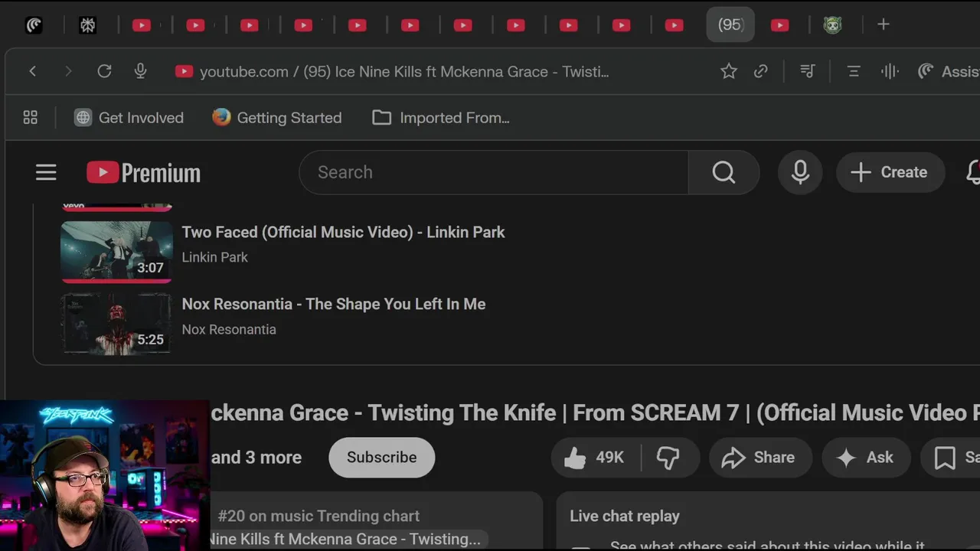
Task: Switch to the green monster icon tab
Action: (833, 24)
